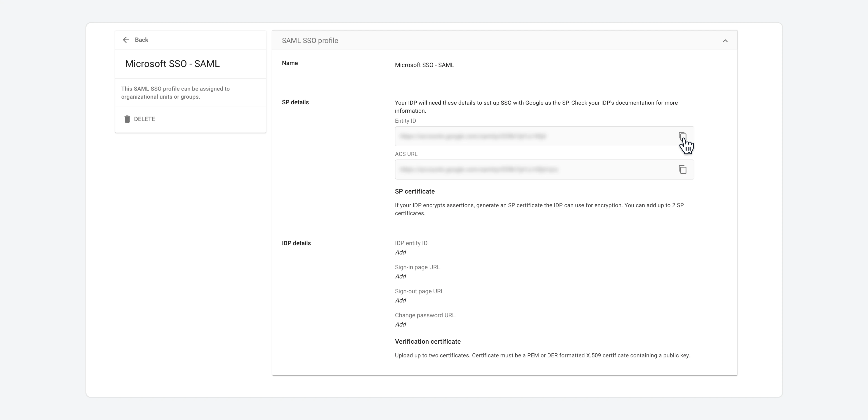The width and height of the screenshot is (868, 420).
Task: Click the 'If your IDP encrypts assertions' text
Action: 539,209
